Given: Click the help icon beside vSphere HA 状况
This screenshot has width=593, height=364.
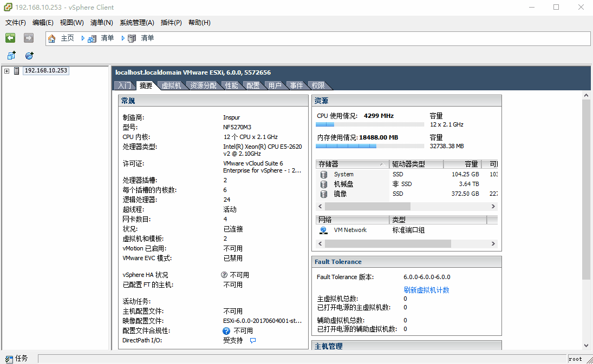Looking at the screenshot, I should pos(224,274).
